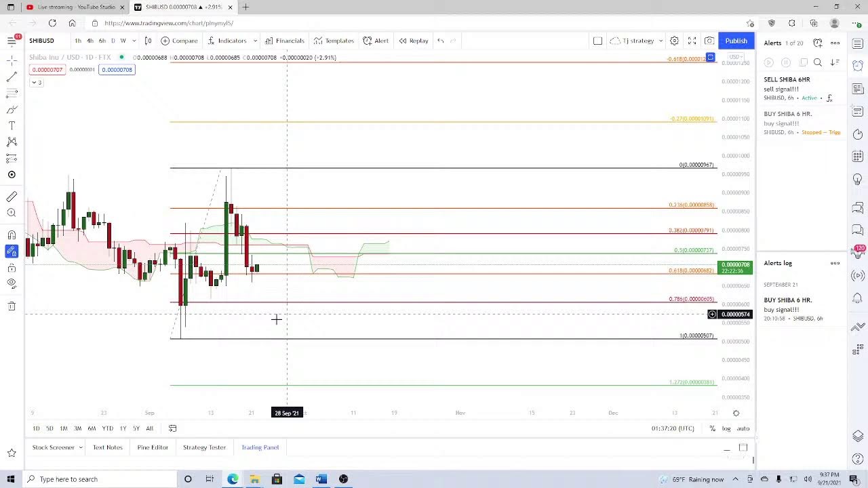
Task: Open the Windows Start menu
Action: point(11,479)
